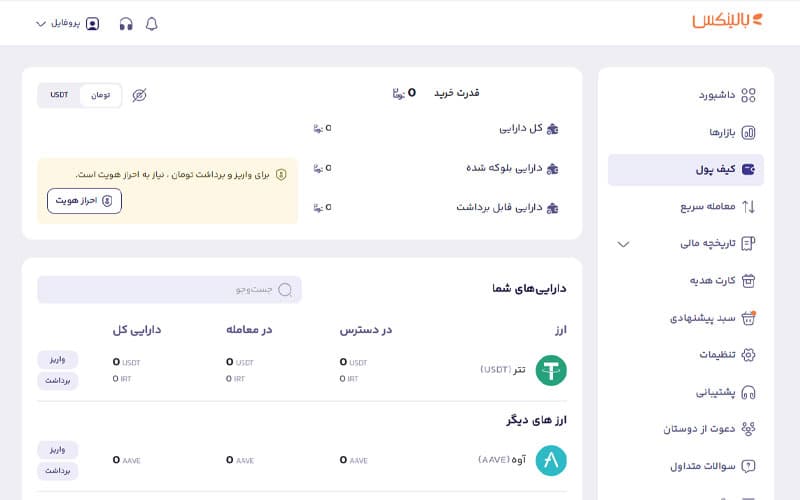The image size is (800, 500).
Task: Switch currency toggle to Toman (تومان)
Action: [100, 95]
